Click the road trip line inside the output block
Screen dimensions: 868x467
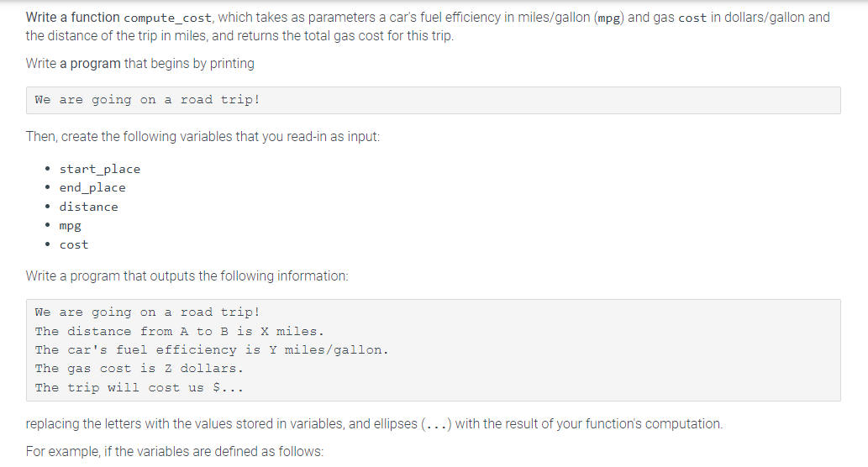point(147,312)
